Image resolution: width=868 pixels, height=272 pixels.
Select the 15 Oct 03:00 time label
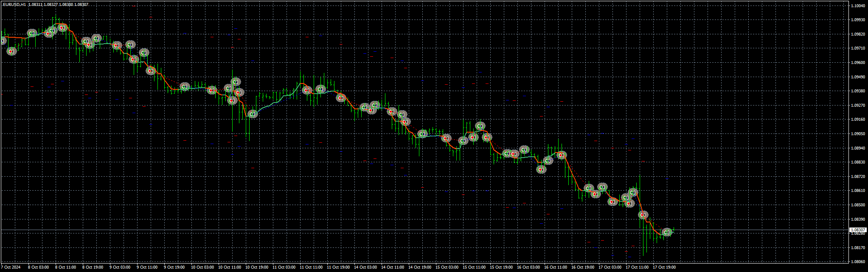tap(447, 267)
